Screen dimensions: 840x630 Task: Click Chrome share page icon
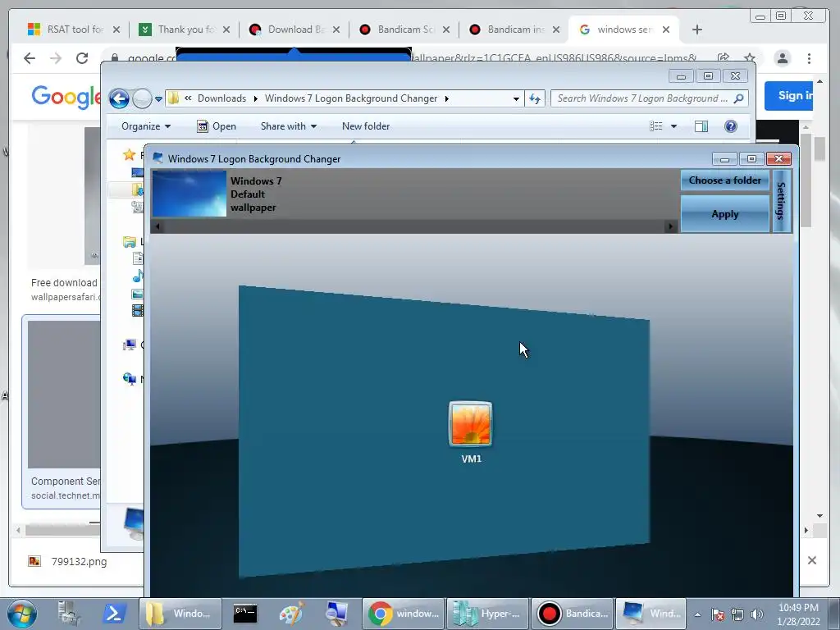coord(724,58)
